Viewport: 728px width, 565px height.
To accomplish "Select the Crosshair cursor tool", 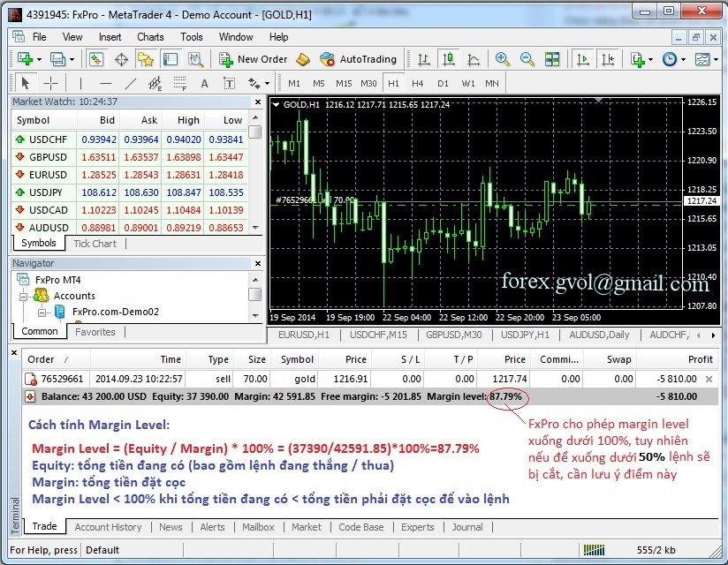I will tap(50, 83).
